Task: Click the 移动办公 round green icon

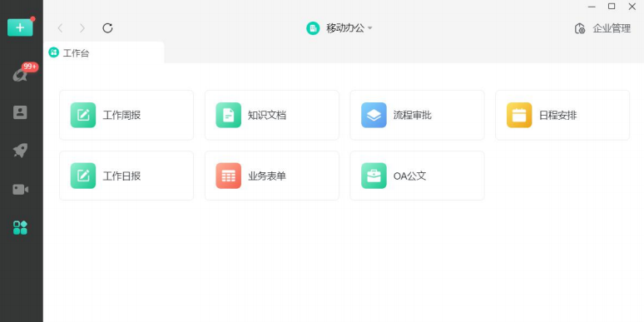Action: (313, 28)
